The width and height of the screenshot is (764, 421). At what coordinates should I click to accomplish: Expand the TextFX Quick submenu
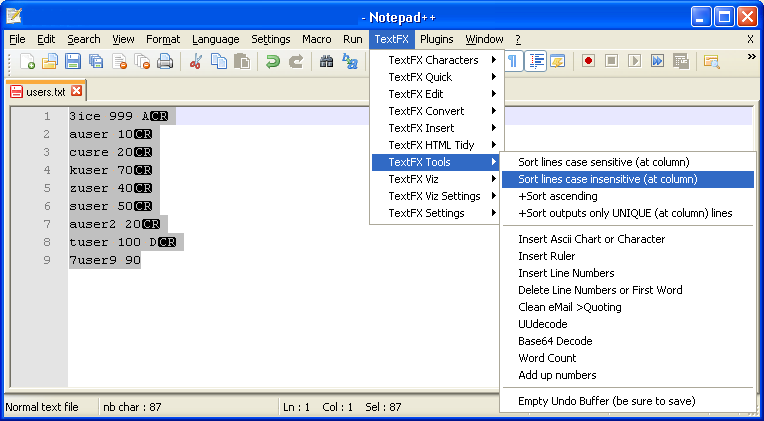point(437,77)
